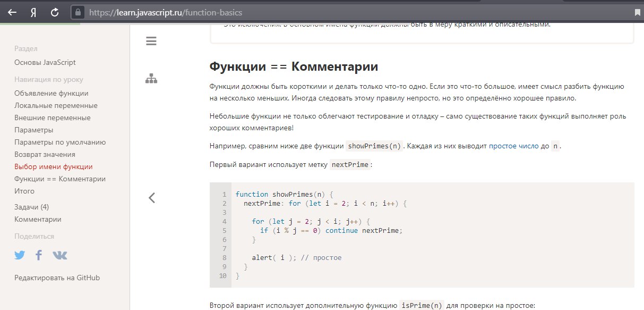Toggle the sidebar hamburger menu icon

pyautogui.click(x=151, y=41)
